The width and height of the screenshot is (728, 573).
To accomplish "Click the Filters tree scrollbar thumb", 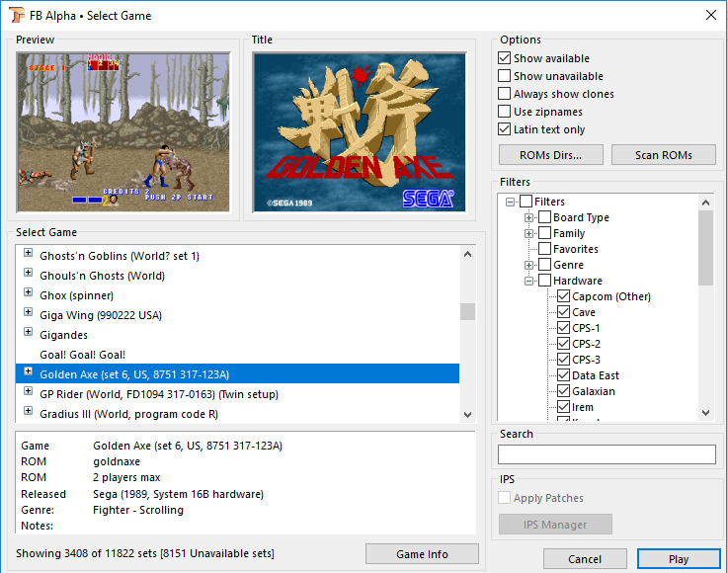I will coord(705,248).
